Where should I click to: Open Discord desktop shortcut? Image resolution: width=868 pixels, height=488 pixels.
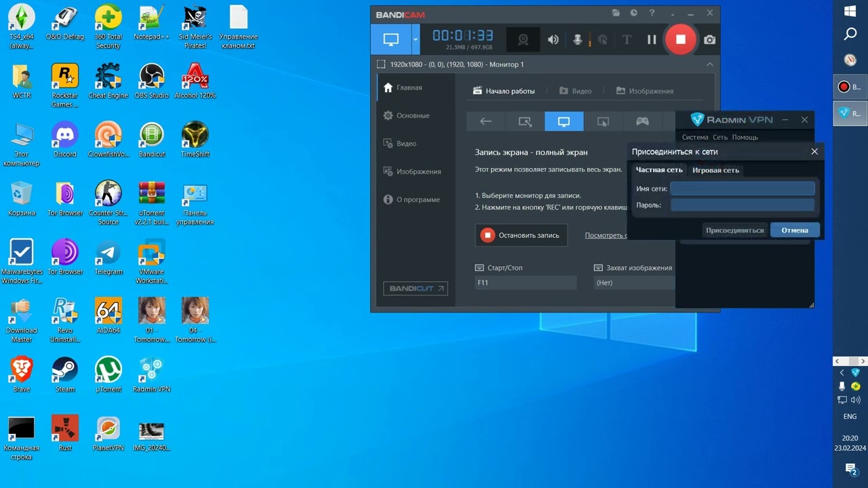(65, 140)
